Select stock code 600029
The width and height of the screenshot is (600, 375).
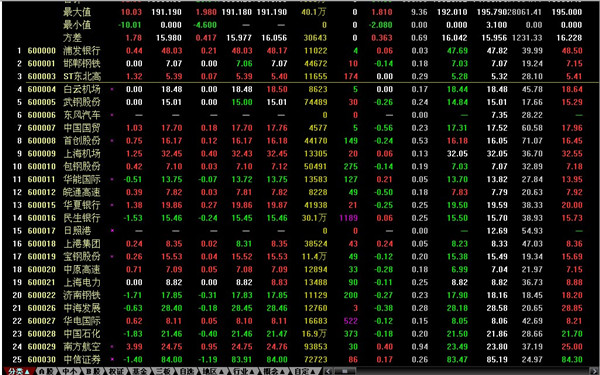tap(42, 347)
